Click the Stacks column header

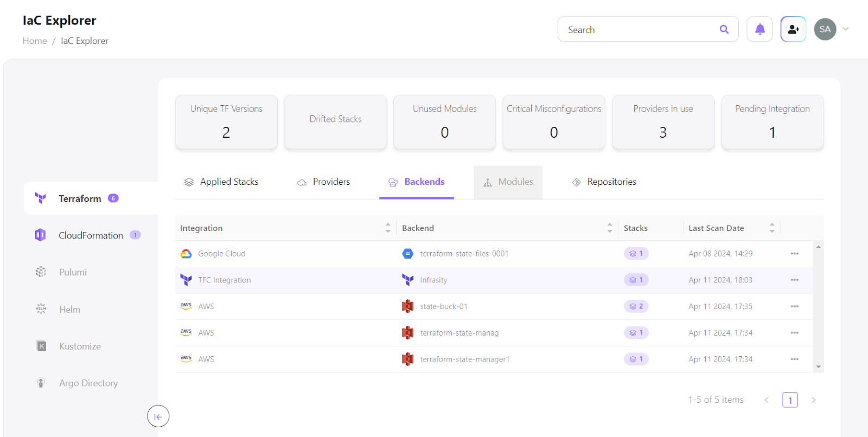(x=635, y=228)
